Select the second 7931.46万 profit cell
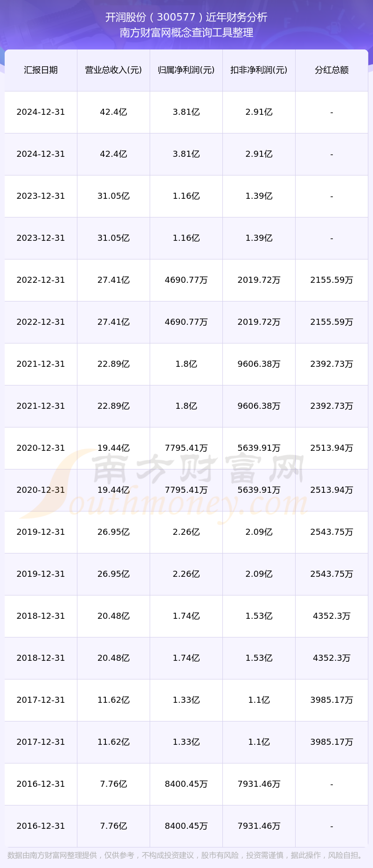Screen dimensions: 373x868 click(x=259, y=826)
